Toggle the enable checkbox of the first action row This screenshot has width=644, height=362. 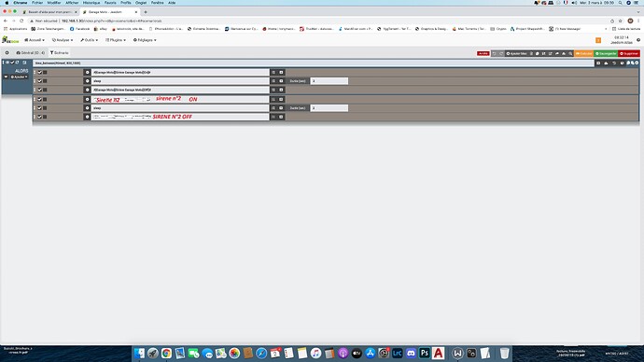(40, 72)
